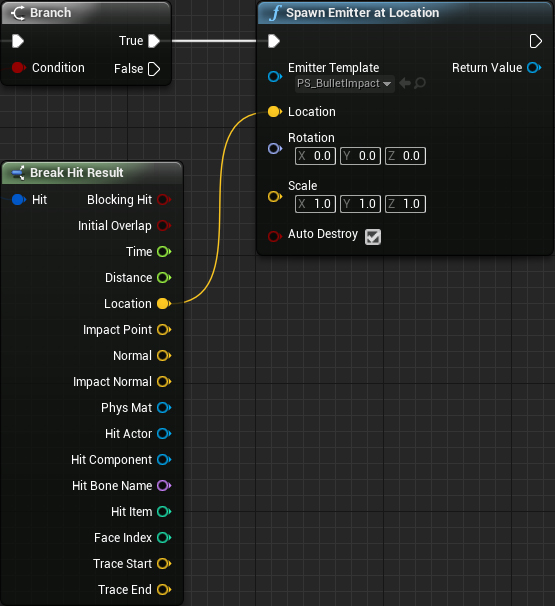The height and width of the screenshot is (606, 555).
Task: Browse to PS_BulletImpact with magnifier icon
Action: (x=420, y=83)
